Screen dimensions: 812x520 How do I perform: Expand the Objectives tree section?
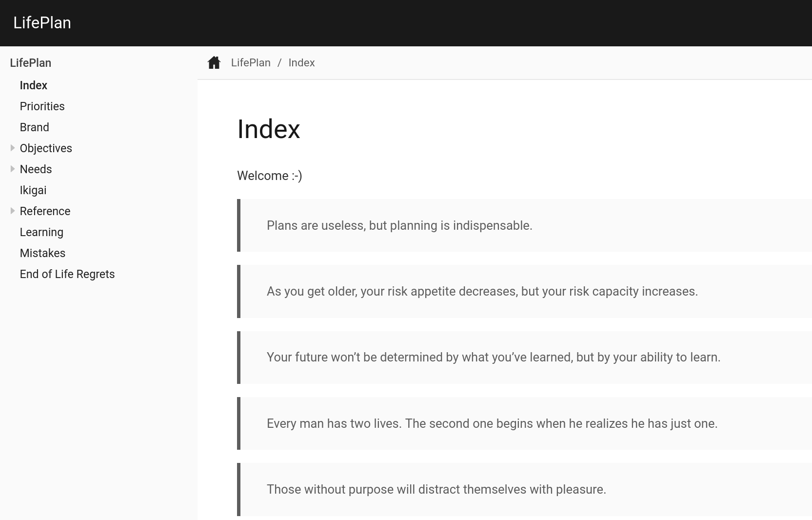[13, 148]
